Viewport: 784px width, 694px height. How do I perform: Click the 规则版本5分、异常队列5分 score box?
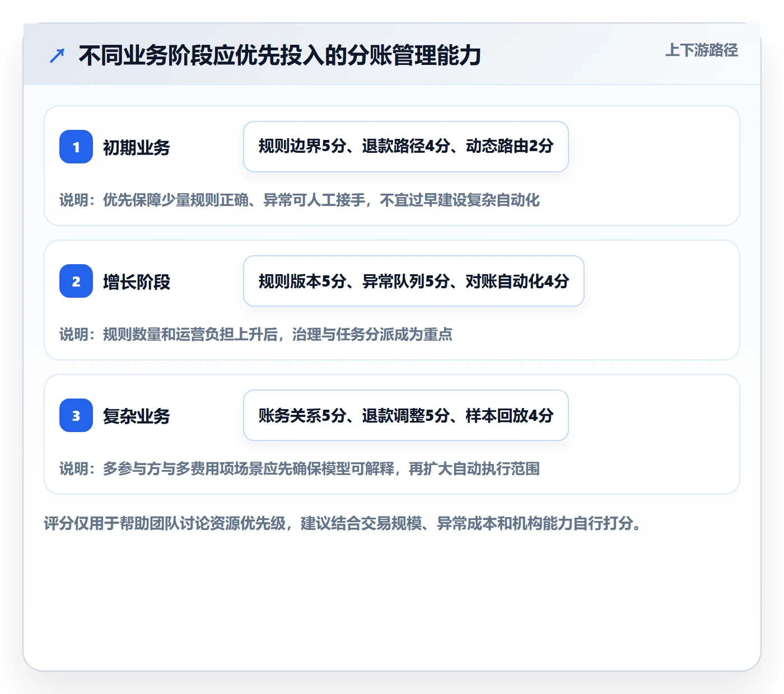pos(414,281)
